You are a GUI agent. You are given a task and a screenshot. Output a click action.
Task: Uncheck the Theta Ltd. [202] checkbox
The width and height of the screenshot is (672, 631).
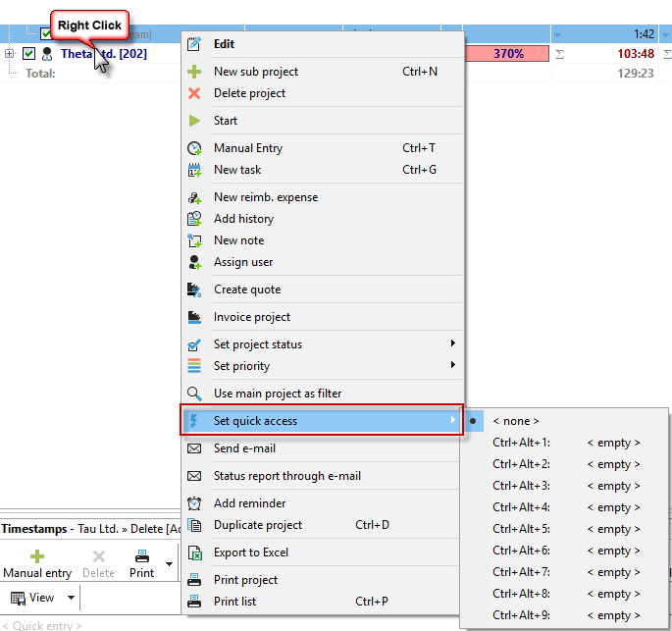(x=28, y=54)
